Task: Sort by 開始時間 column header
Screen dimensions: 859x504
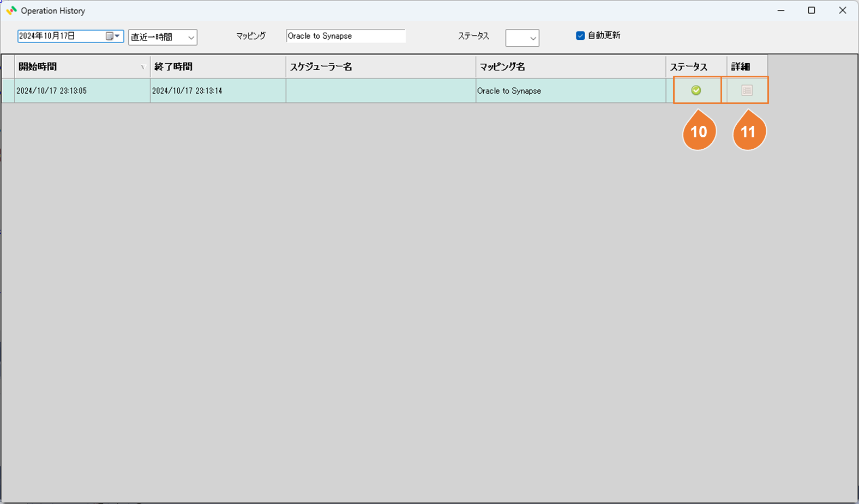Action: (x=82, y=66)
